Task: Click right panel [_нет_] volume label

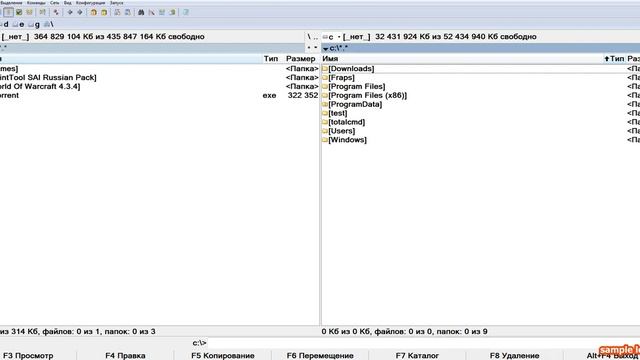Action: pos(357,37)
